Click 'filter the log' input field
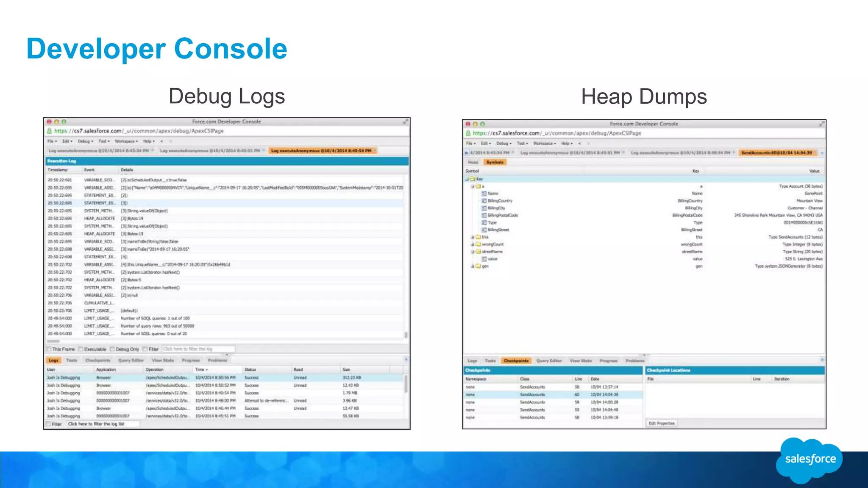 [198, 349]
